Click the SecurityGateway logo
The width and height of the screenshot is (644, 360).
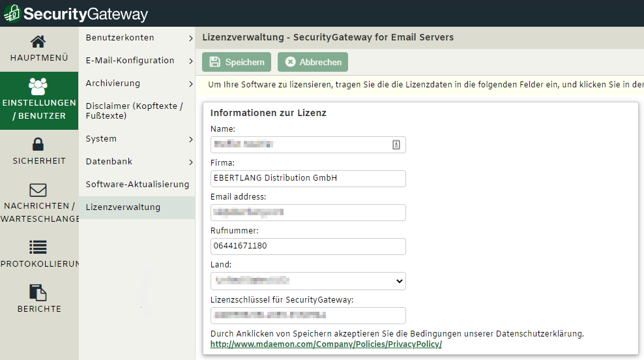(x=76, y=14)
